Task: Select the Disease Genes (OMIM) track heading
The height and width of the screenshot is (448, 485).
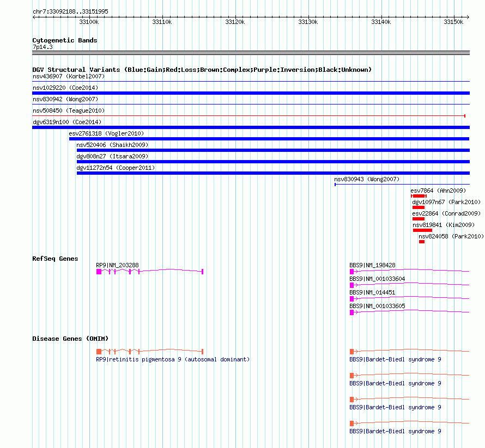Action: 70,339
